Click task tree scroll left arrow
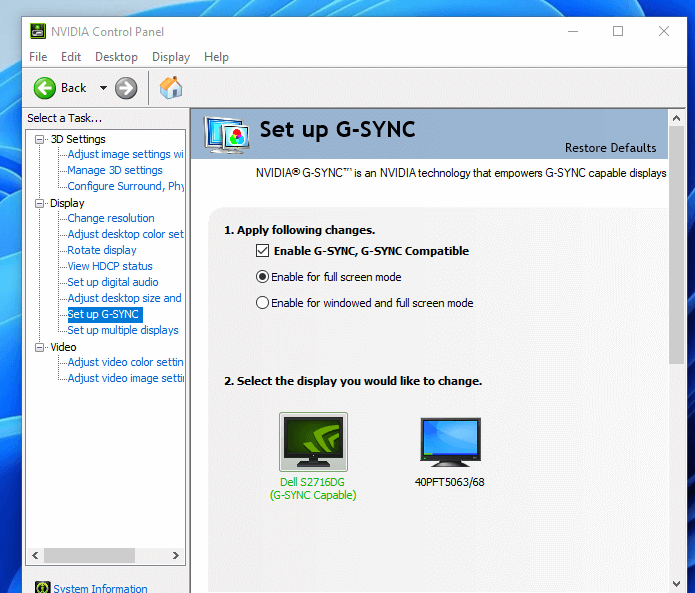The image size is (695, 593). click(x=35, y=555)
